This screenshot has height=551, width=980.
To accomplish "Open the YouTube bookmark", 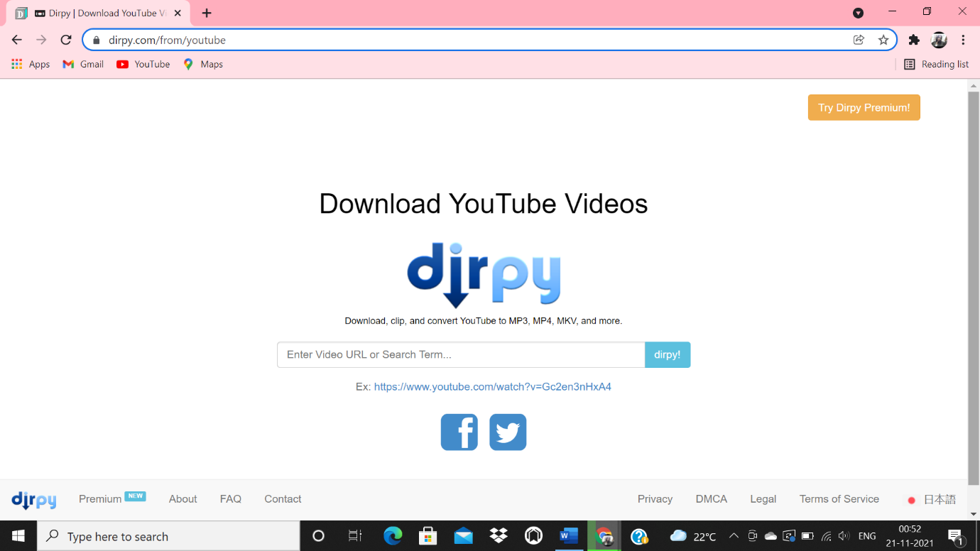I will pyautogui.click(x=143, y=64).
